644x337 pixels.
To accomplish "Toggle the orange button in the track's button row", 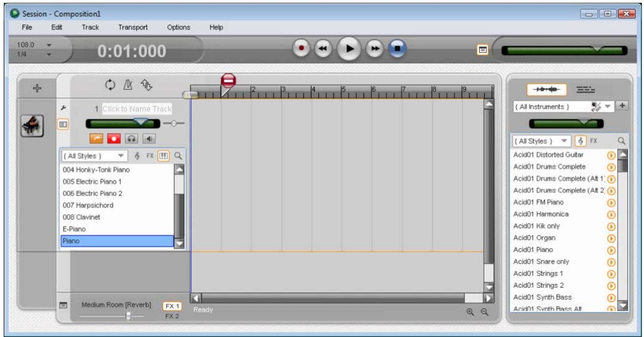I will click(x=96, y=138).
